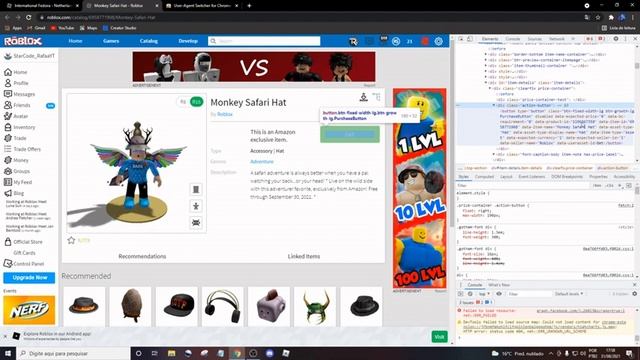Viewport: 640px width, 360px height.
Task: Toggle DevTools device toolbar icon
Action: [x=470, y=39]
